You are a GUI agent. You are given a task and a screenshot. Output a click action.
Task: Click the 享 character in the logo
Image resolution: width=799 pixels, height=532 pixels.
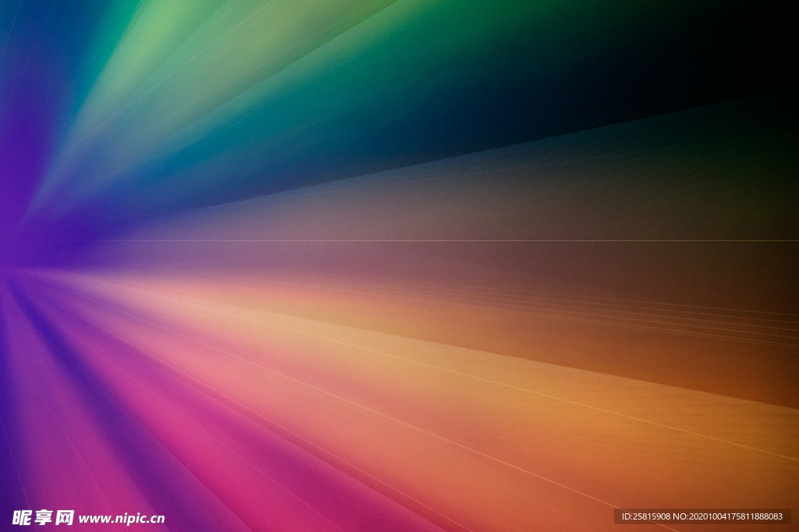(44, 517)
